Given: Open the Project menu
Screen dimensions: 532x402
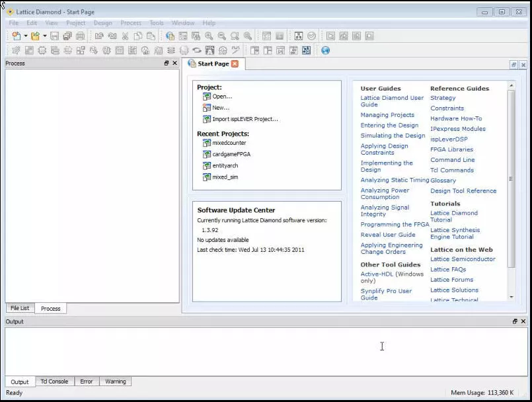Looking at the screenshot, I should tap(75, 22).
